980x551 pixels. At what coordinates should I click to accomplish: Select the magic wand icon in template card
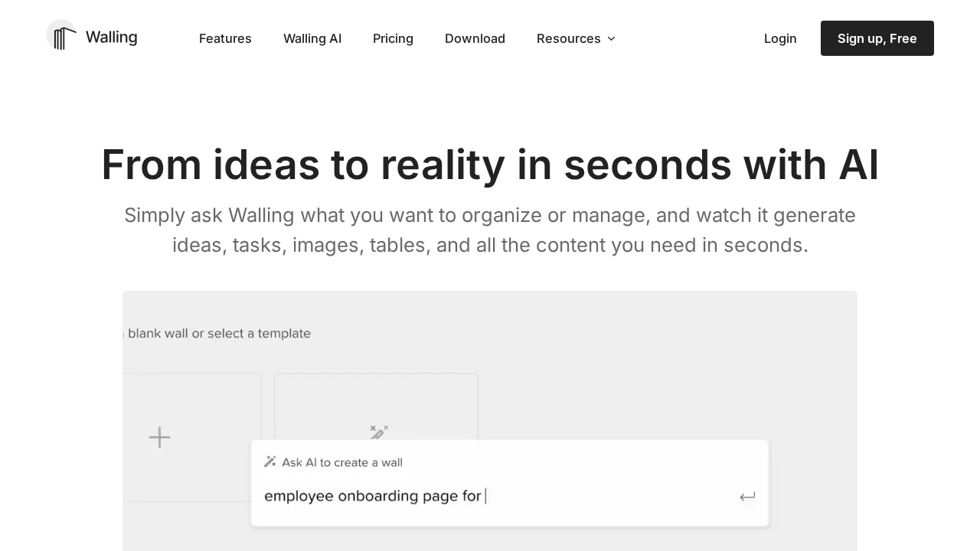pyautogui.click(x=379, y=432)
